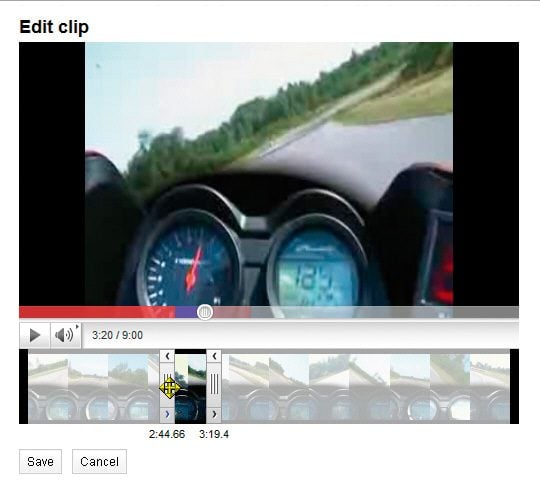Image resolution: width=540 pixels, height=493 pixels.
Task: Nudge the start trim handle later with its blue chevron
Action: click(167, 414)
